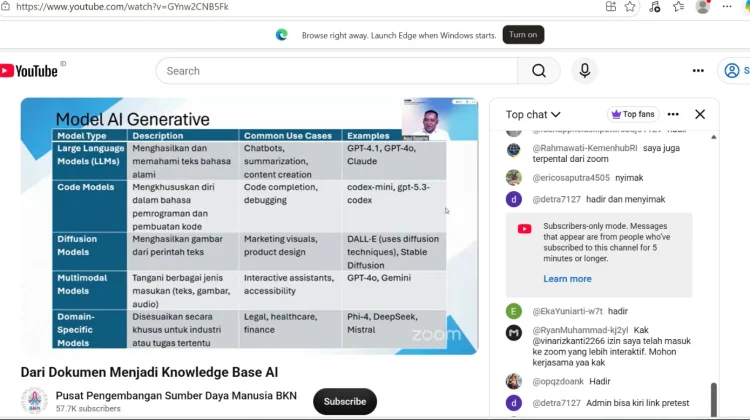750x420 pixels.
Task: Click @ericosaputra4505 avatar
Action: point(514,177)
